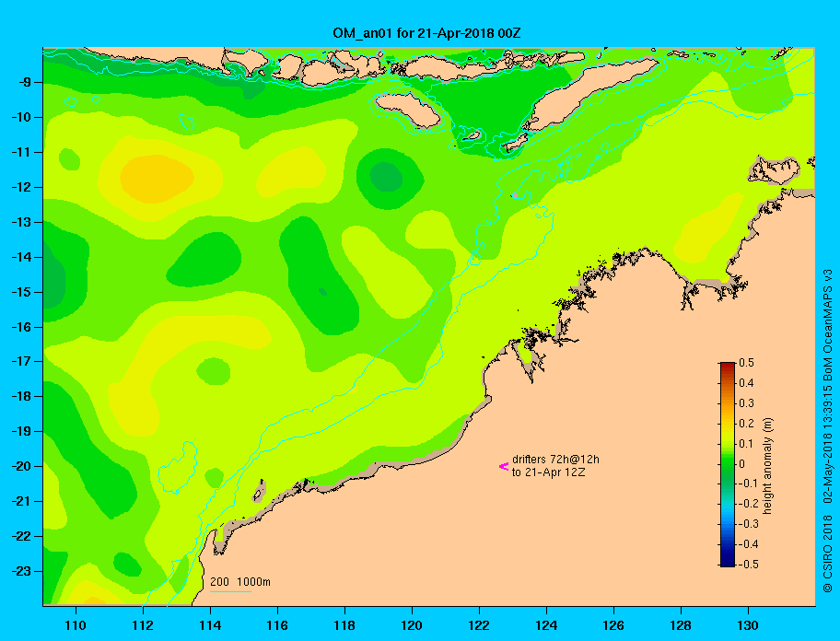Click the -0.2 colorbar tick label
The height and width of the screenshot is (641, 840).
749,504
